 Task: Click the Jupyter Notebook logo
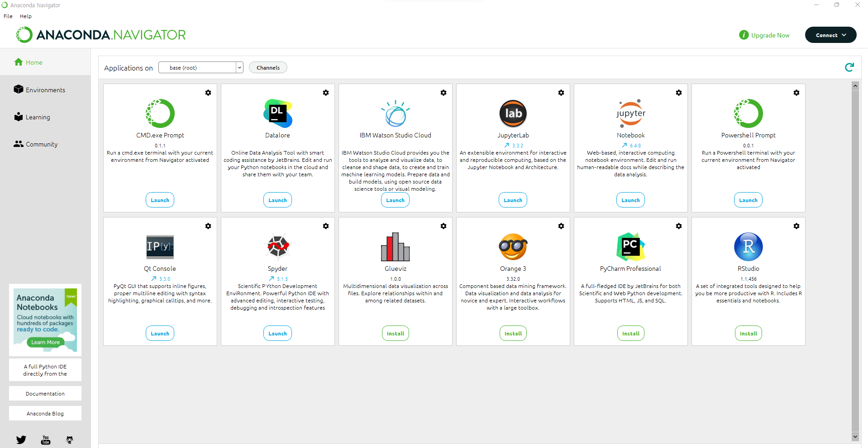click(x=631, y=113)
